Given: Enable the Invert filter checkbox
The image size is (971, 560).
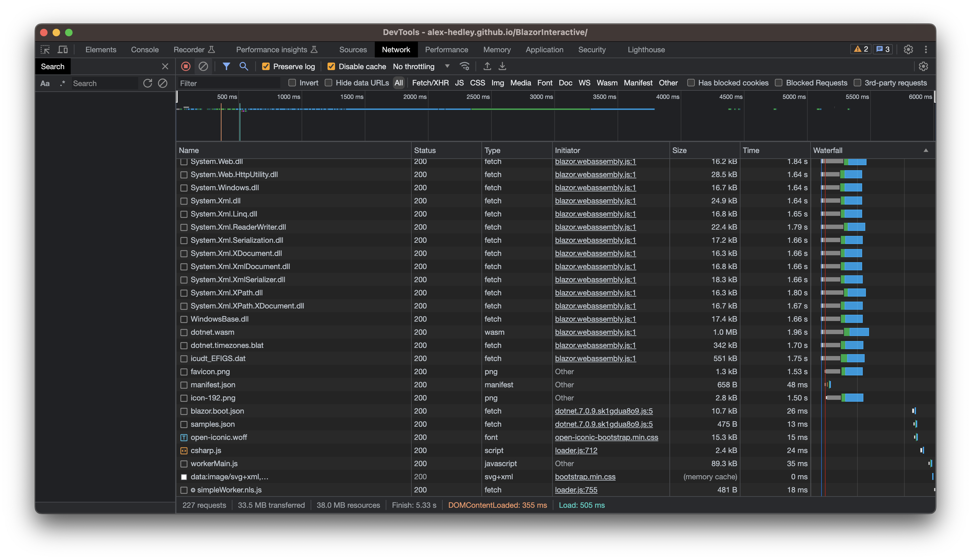Looking at the screenshot, I should 292,83.
